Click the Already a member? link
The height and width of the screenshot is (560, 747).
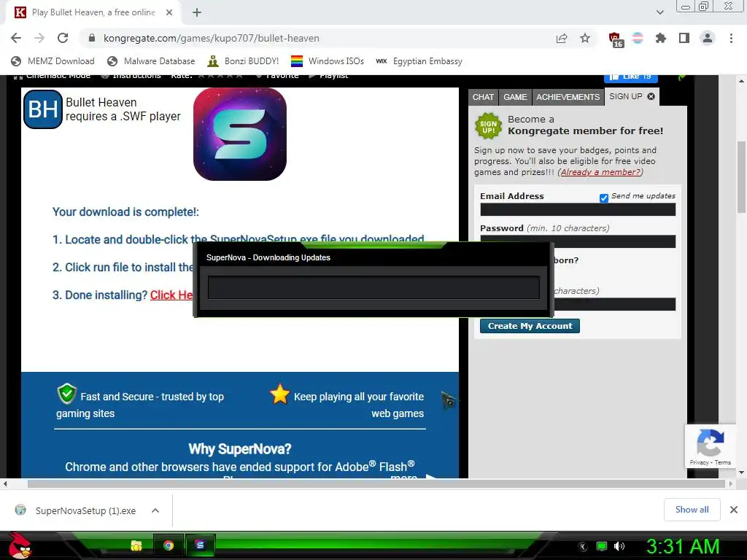[x=600, y=172]
